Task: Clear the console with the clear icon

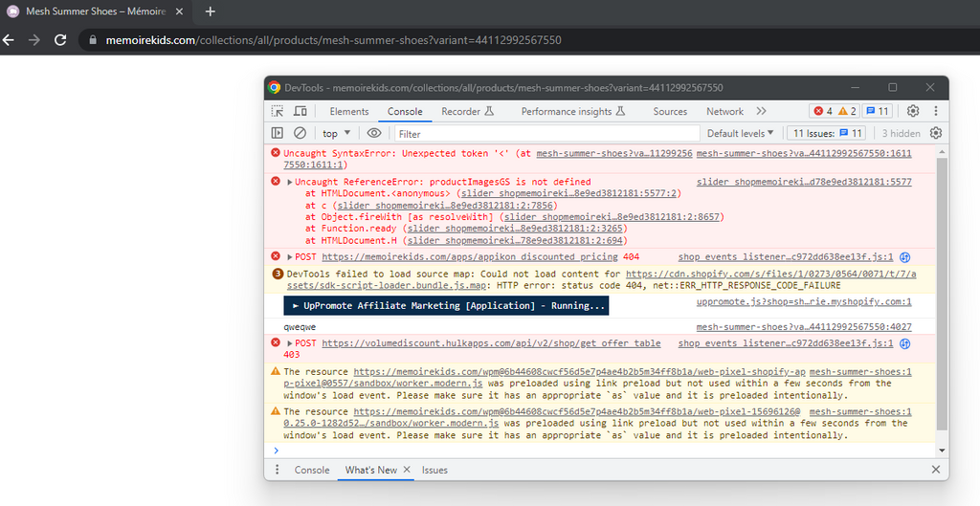Action: pos(301,134)
